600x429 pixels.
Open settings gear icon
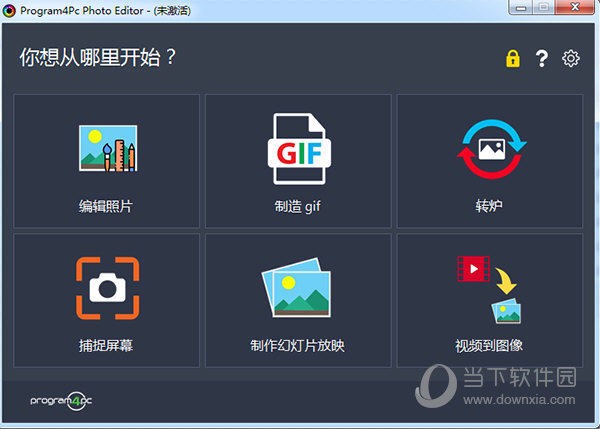coord(571,59)
